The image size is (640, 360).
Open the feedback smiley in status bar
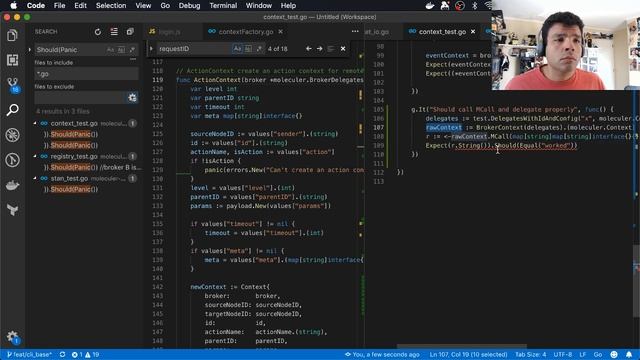pos(613,355)
